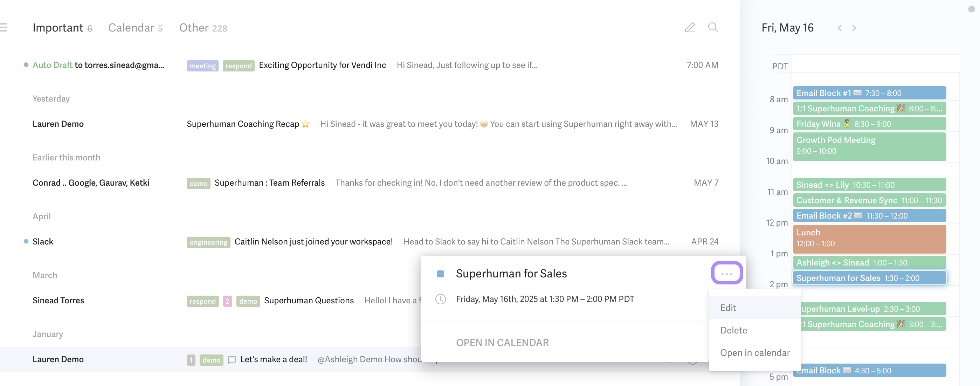Choose Edit from the event menu
The image size is (980, 386).
(x=755, y=308)
